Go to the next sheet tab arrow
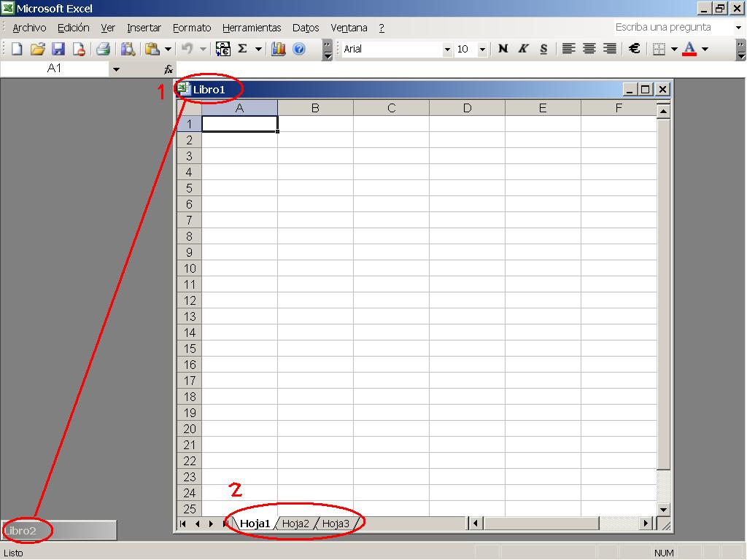Screen dimensions: 747x560 [211, 524]
